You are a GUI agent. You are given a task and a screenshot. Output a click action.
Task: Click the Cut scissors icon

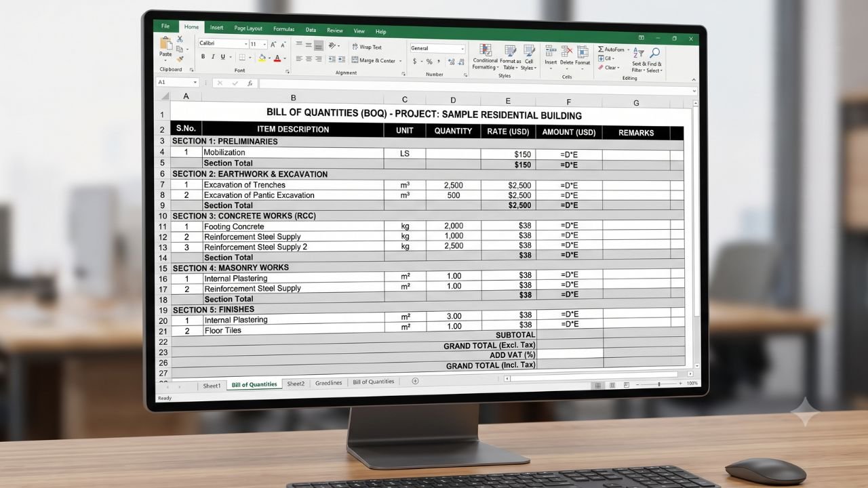[x=180, y=39]
